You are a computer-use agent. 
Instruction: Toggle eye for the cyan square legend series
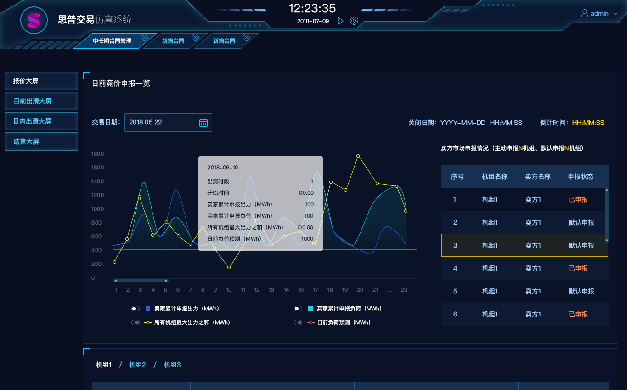[298, 308]
